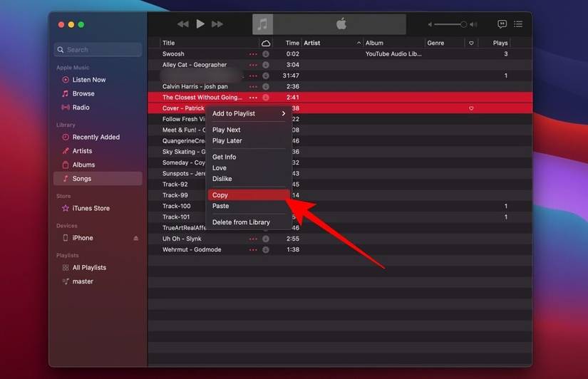Choose Get Info from context menu
588x379 pixels.
[x=249, y=157]
